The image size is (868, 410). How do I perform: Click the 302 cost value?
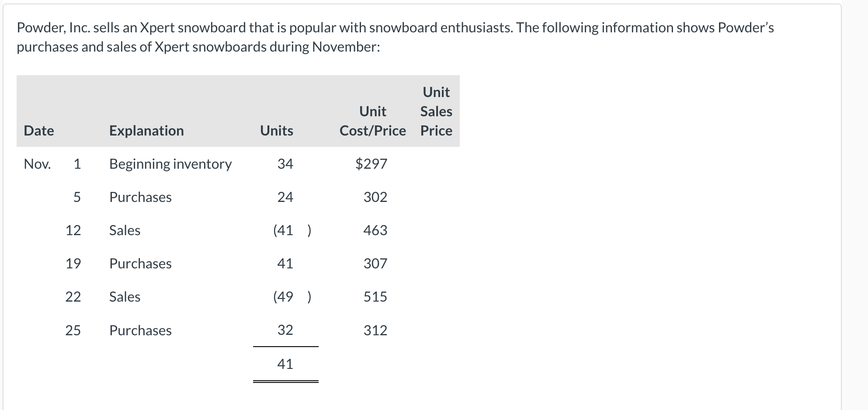point(375,197)
